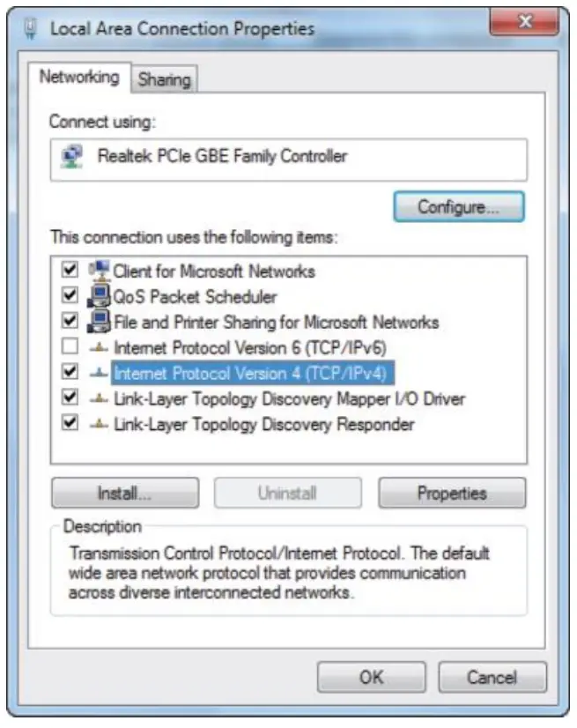Click the TCP/IPv6 protocol icon
Image resolution: width=577 pixels, height=728 pixels.
[99, 347]
